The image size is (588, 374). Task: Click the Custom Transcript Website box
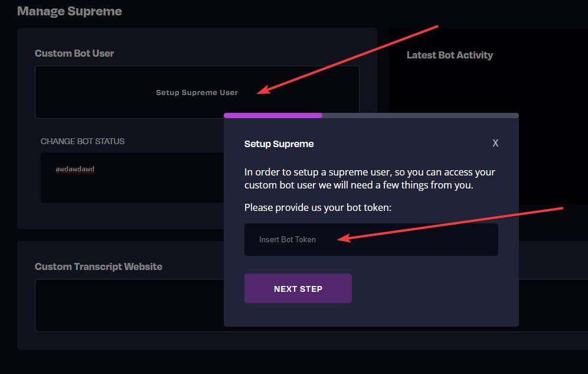(129, 305)
